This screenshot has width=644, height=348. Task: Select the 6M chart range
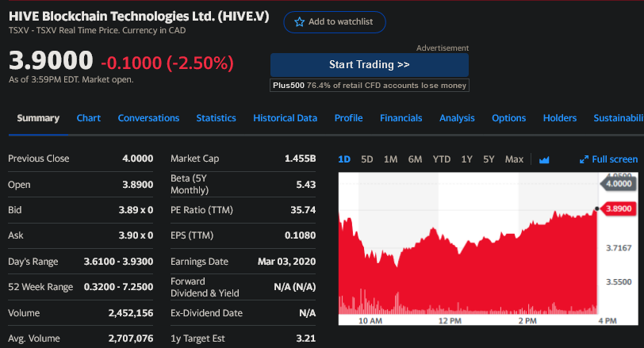click(415, 159)
